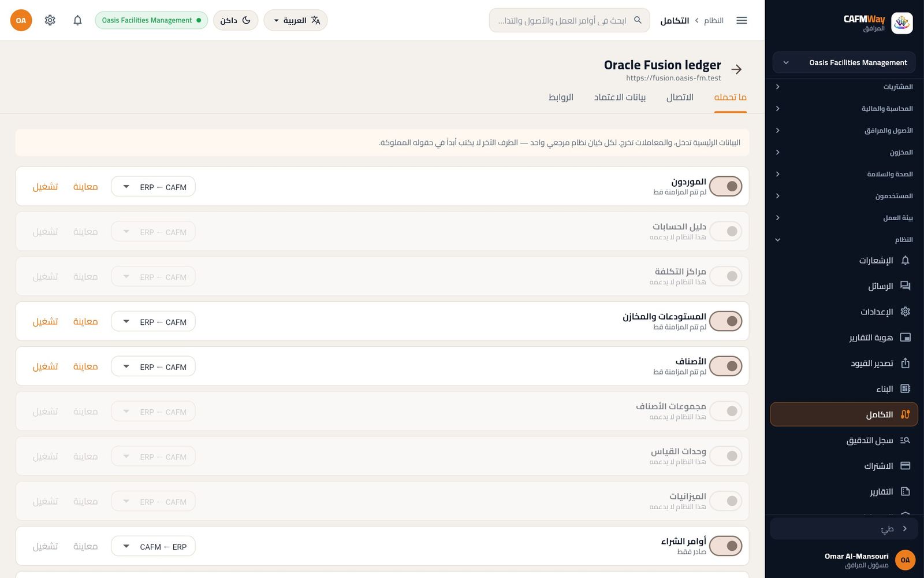
Task: Click the search input field
Action: point(569,20)
